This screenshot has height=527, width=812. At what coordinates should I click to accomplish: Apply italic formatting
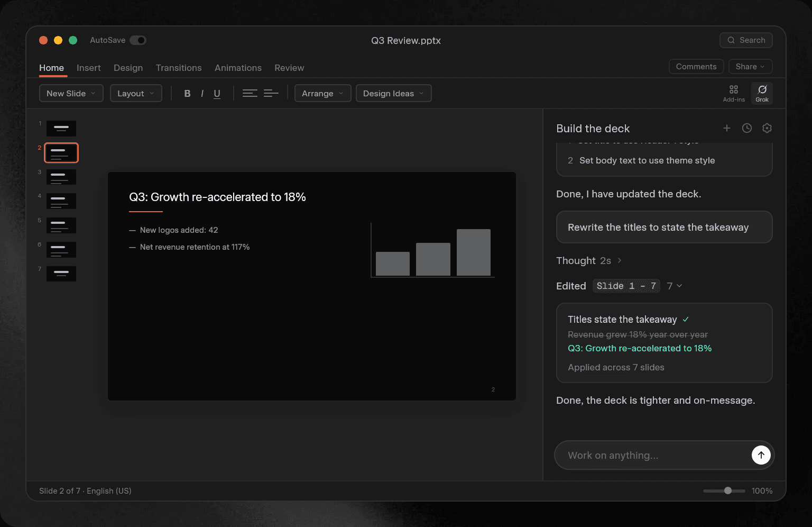point(202,93)
